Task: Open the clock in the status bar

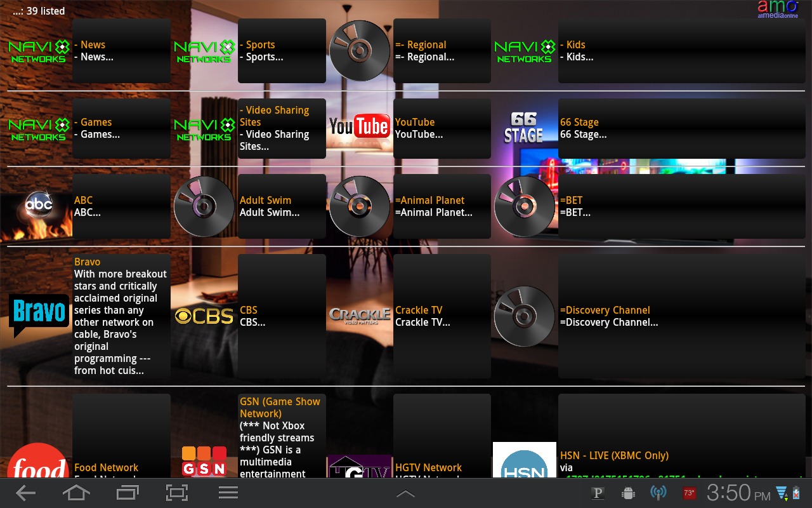Action: click(738, 493)
